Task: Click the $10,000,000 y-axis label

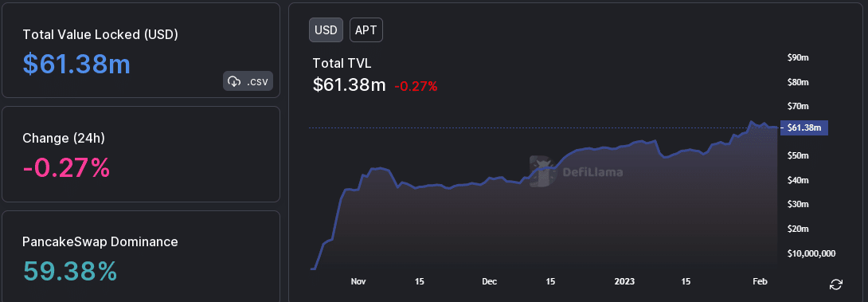Action: [811, 253]
